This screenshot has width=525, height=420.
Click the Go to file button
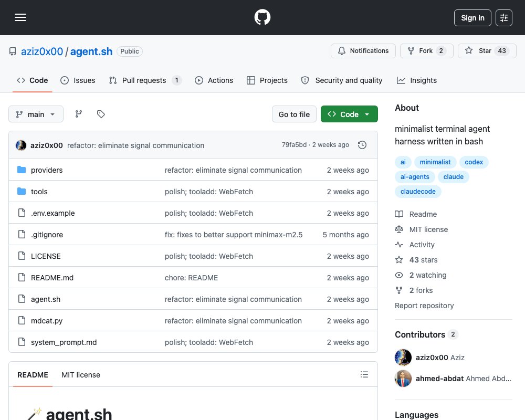(x=294, y=114)
